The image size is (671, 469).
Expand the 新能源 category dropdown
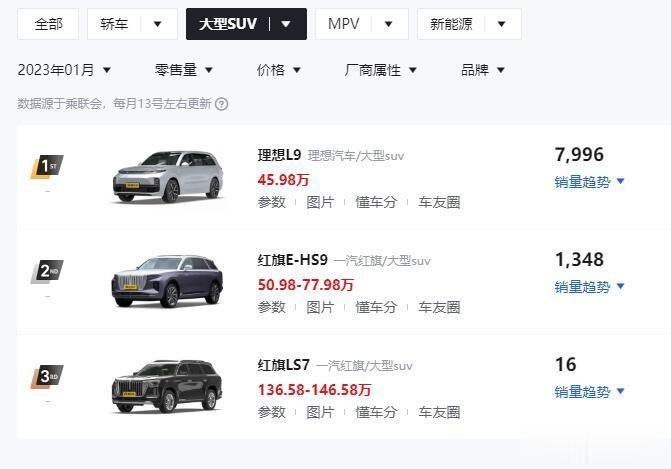point(468,23)
